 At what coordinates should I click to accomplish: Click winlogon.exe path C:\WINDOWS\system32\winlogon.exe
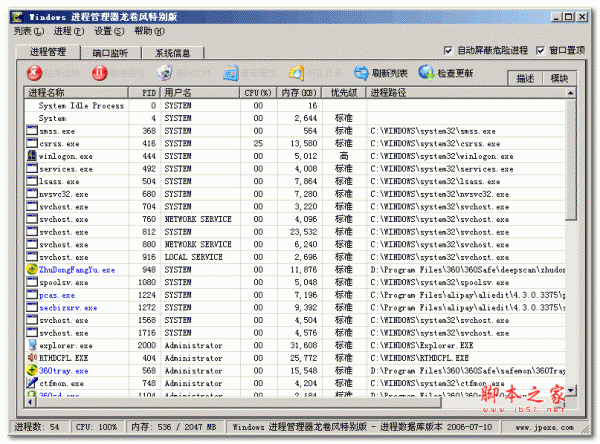pos(442,156)
